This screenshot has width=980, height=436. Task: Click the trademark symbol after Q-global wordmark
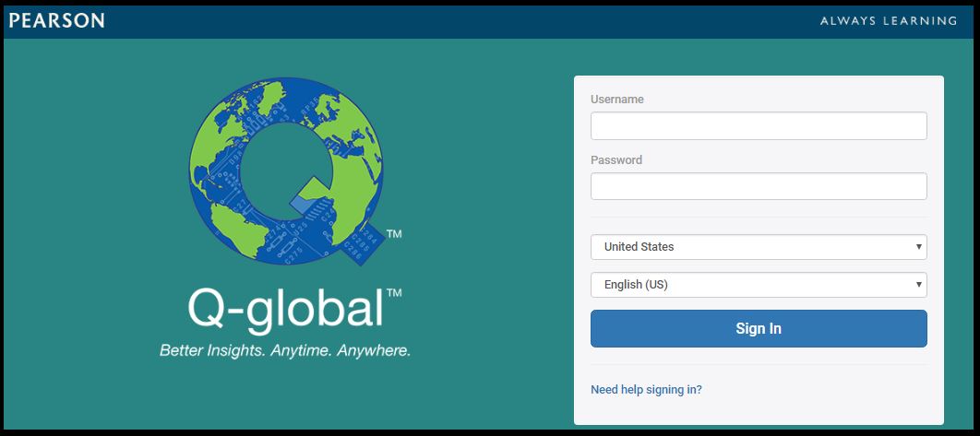tap(394, 293)
